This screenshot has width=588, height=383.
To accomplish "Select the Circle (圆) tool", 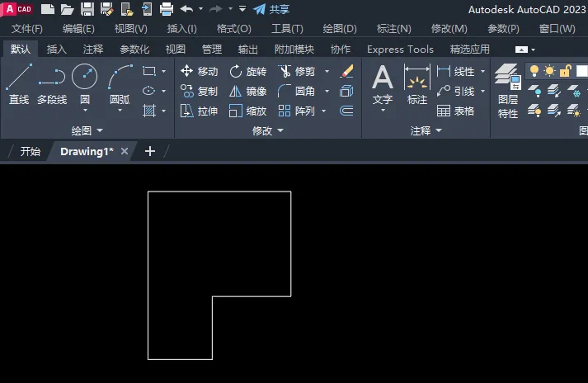I will (x=85, y=83).
